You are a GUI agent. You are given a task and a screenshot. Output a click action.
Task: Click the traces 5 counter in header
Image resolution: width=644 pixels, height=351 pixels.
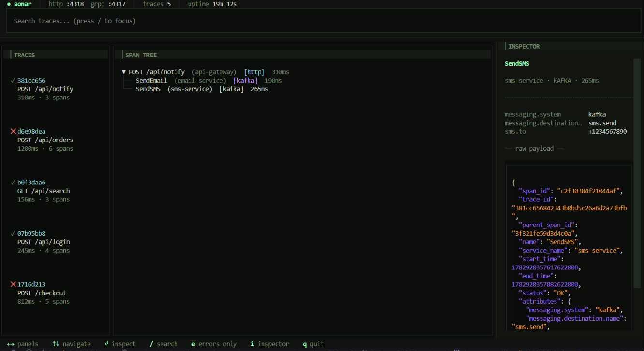(x=157, y=4)
